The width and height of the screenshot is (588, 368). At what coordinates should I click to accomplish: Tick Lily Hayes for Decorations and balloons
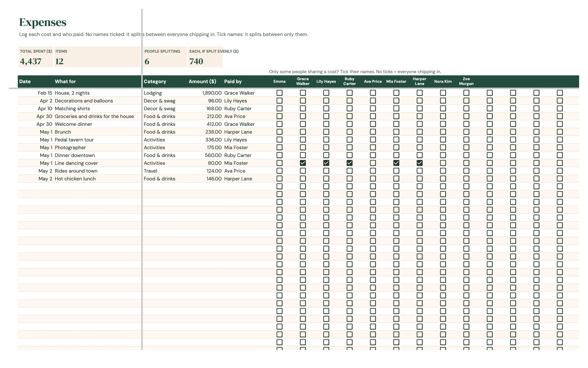pos(326,101)
